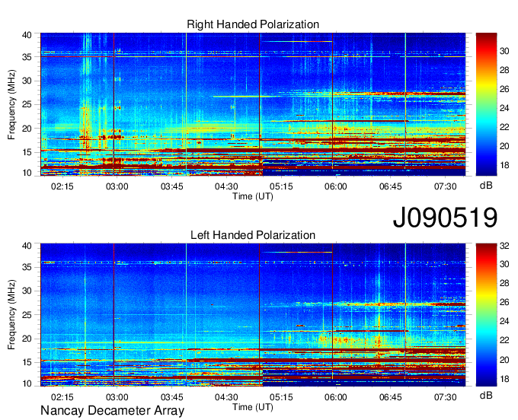This screenshot has height=420, width=518.
Task: Click the 40 MHz tick label on top plot
Action: click(27, 35)
